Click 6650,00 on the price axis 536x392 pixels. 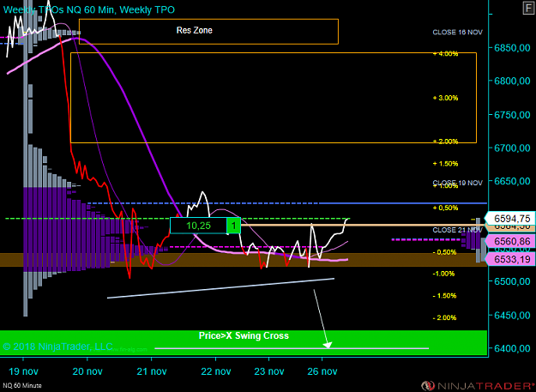[x=512, y=181]
